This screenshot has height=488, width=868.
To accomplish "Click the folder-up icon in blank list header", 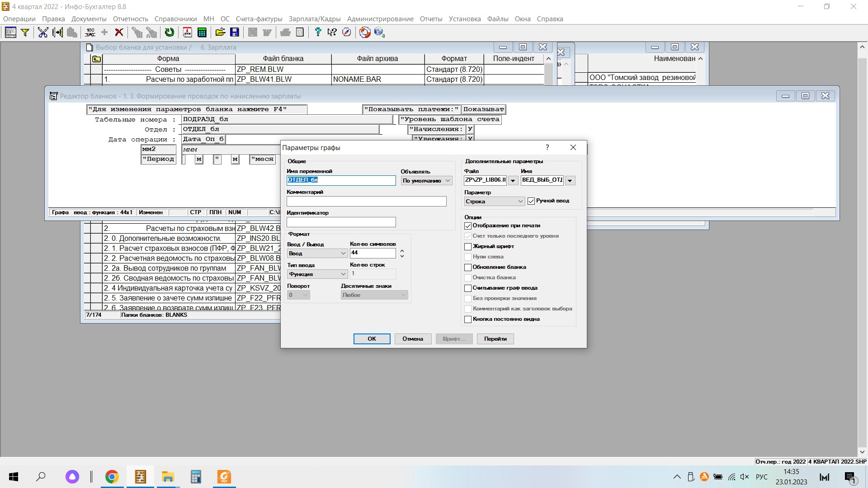I will [96, 59].
